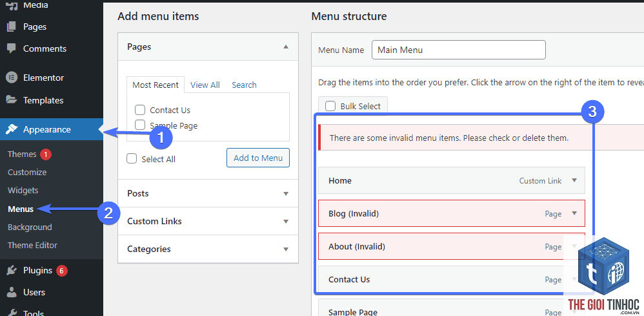Screen dimensions: 644x316
Task: Expand the Posts accordion section
Action: point(286,193)
